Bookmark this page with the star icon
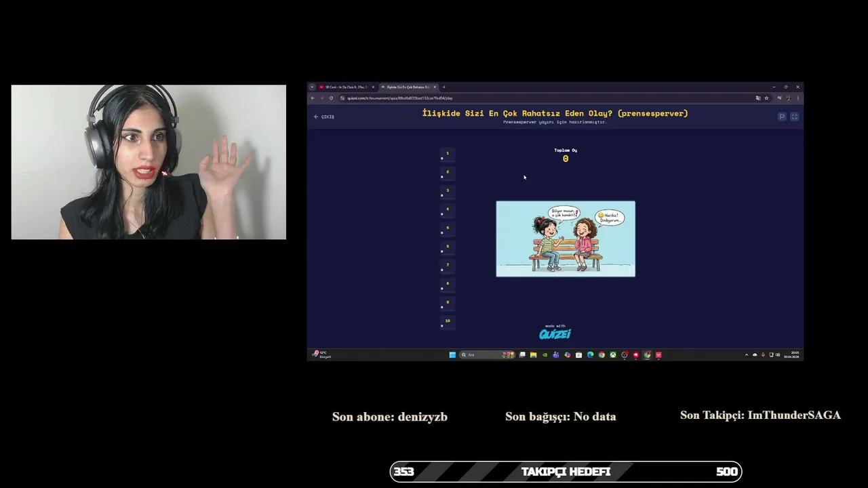868x488 pixels. point(766,98)
